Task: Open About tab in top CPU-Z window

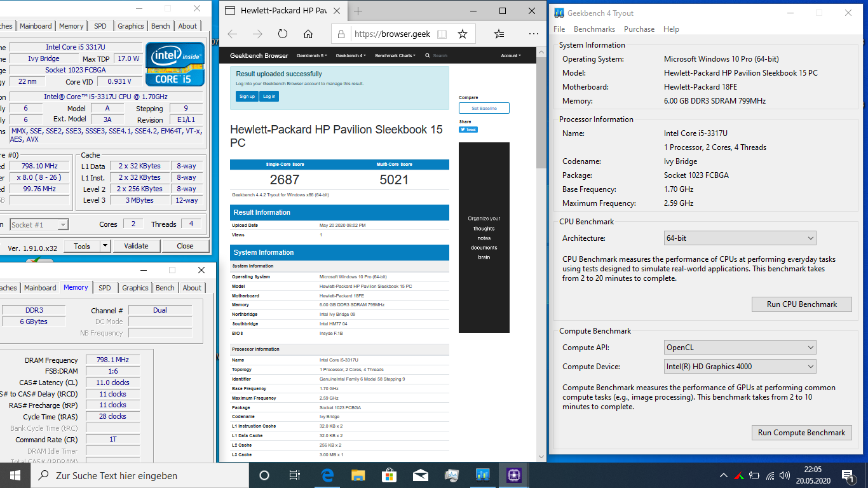Action: point(187,26)
